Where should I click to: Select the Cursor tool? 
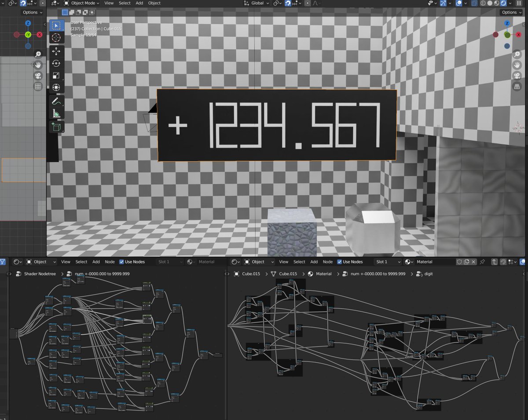click(56, 37)
